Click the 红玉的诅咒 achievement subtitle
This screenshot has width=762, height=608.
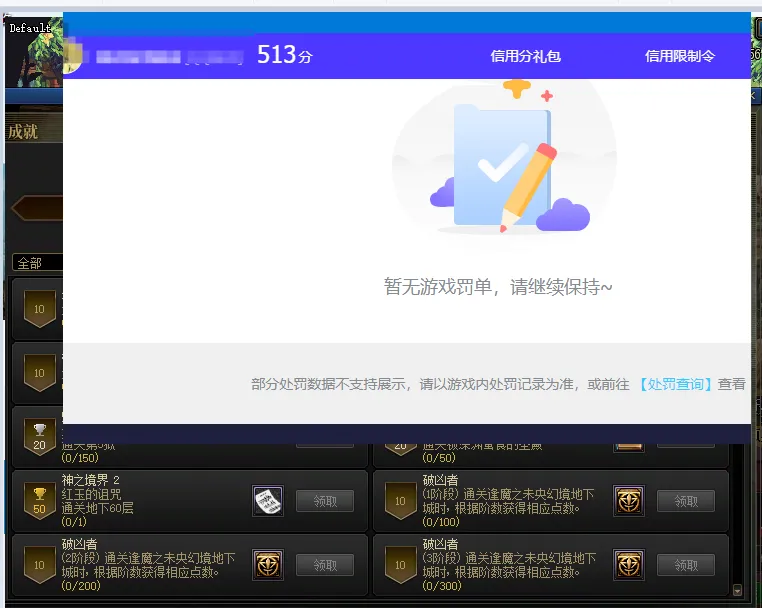91,494
